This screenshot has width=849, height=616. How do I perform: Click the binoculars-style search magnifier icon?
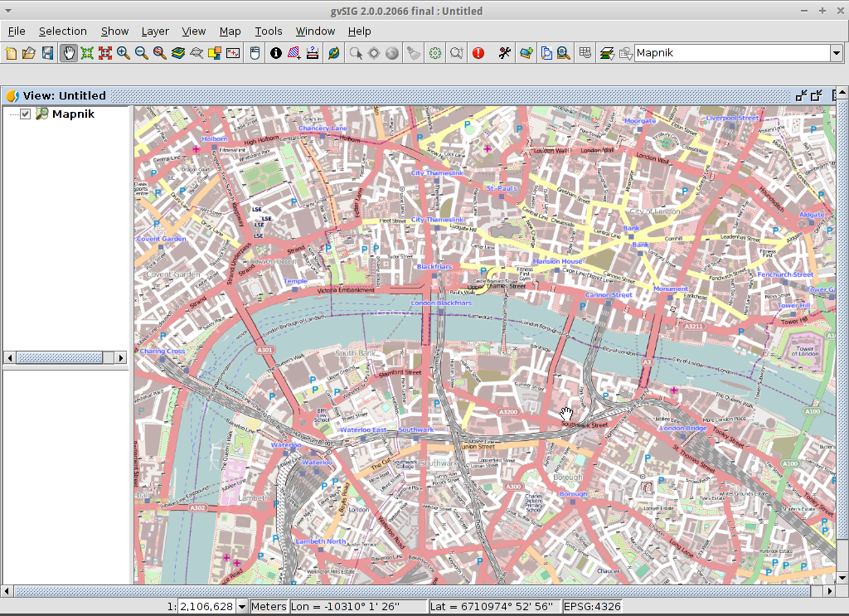564,53
